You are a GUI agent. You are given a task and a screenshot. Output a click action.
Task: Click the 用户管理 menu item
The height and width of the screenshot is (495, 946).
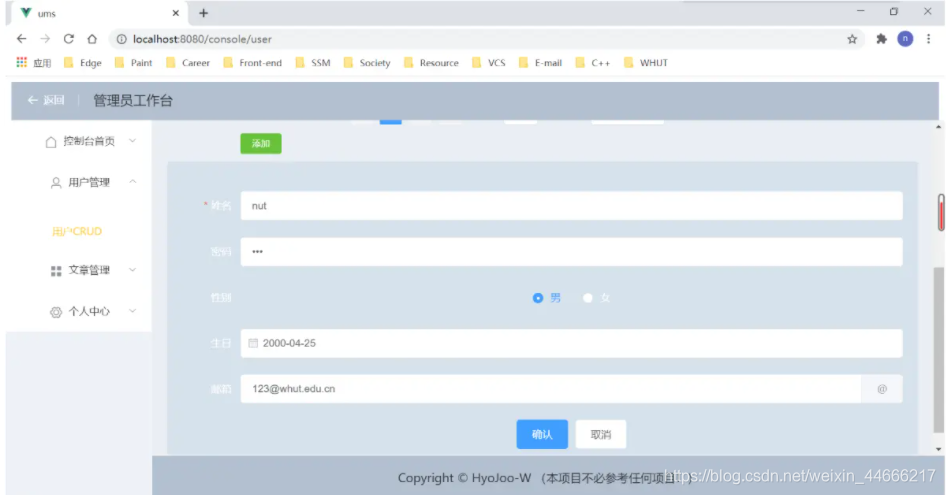89,182
